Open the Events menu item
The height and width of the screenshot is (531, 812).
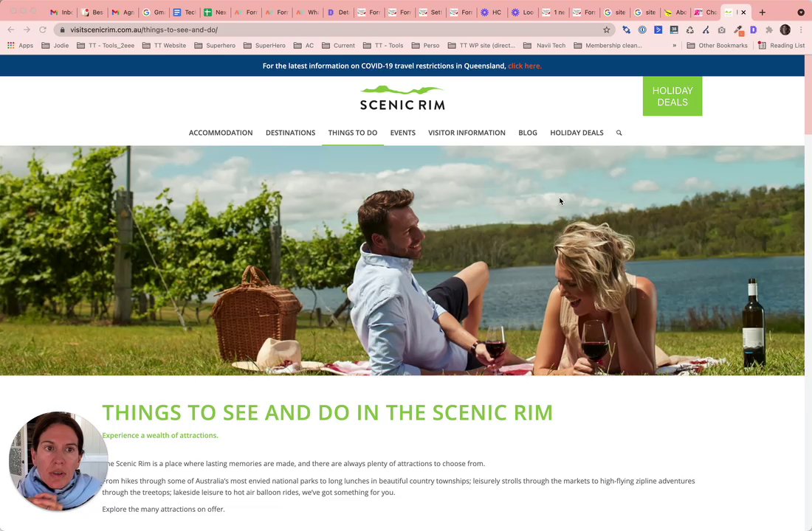click(x=403, y=133)
